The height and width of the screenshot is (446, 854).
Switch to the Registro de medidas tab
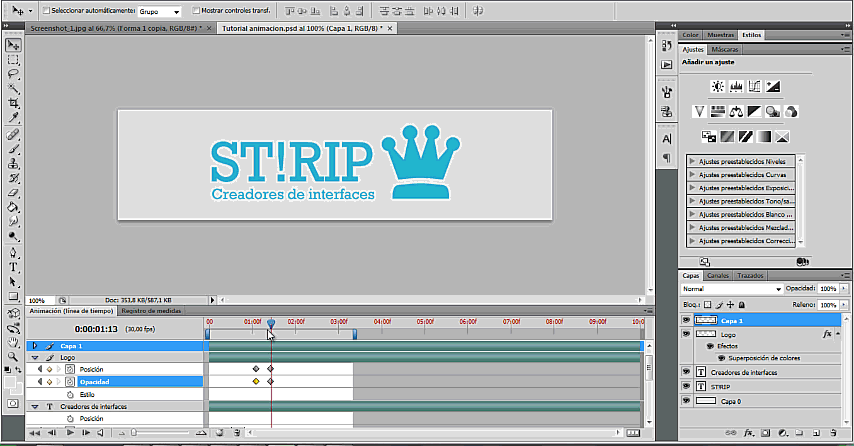click(151, 311)
